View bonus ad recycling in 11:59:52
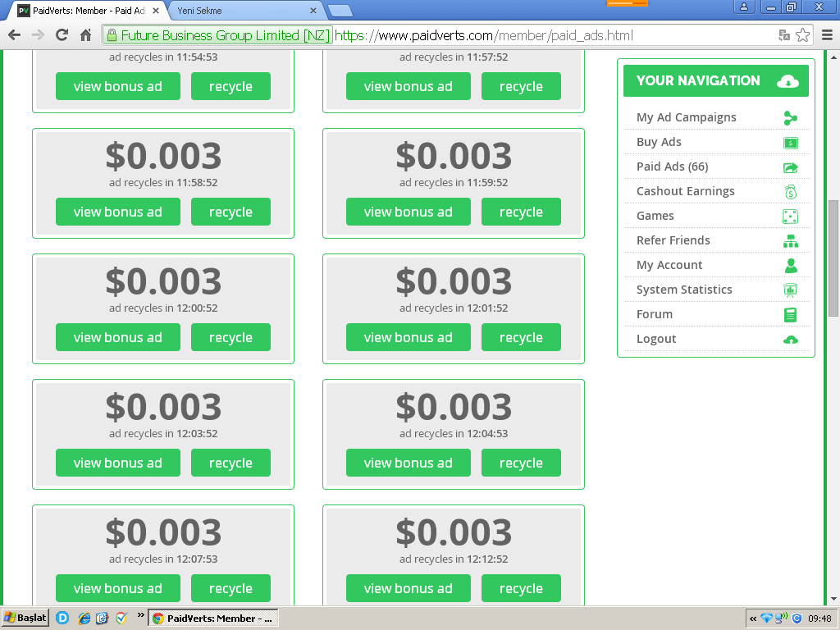The width and height of the screenshot is (840, 630). click(x=409, y=212)
